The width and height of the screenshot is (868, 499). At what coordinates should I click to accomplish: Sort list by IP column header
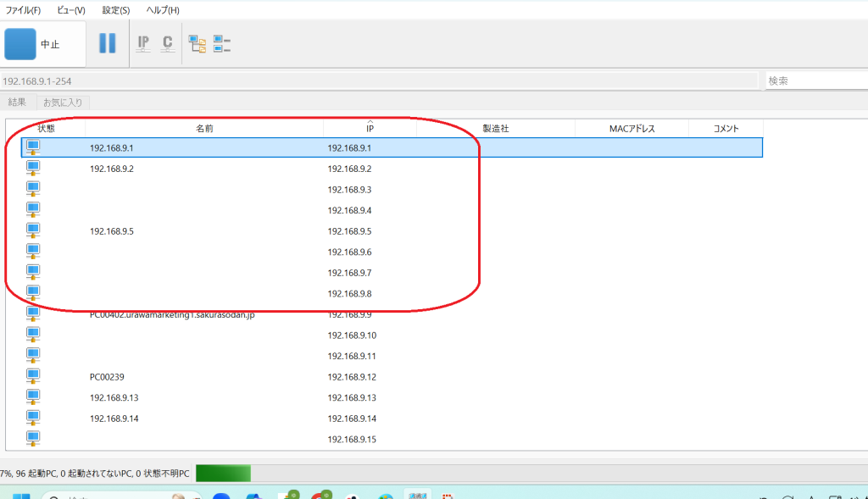pyautogui.click(x=370, y=130)
